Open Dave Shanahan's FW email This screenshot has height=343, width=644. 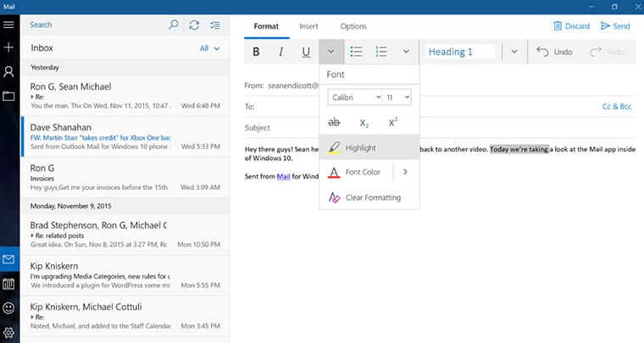(x=125, y=136)
